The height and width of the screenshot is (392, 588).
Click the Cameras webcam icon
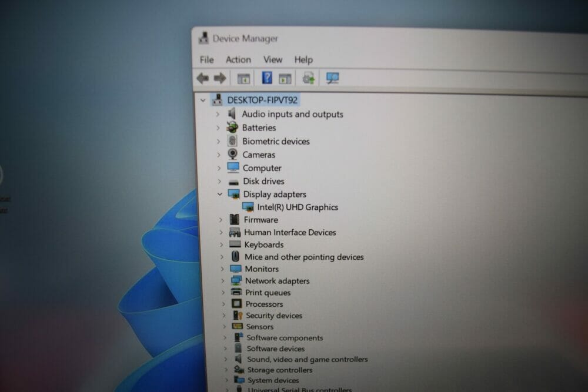232,154
